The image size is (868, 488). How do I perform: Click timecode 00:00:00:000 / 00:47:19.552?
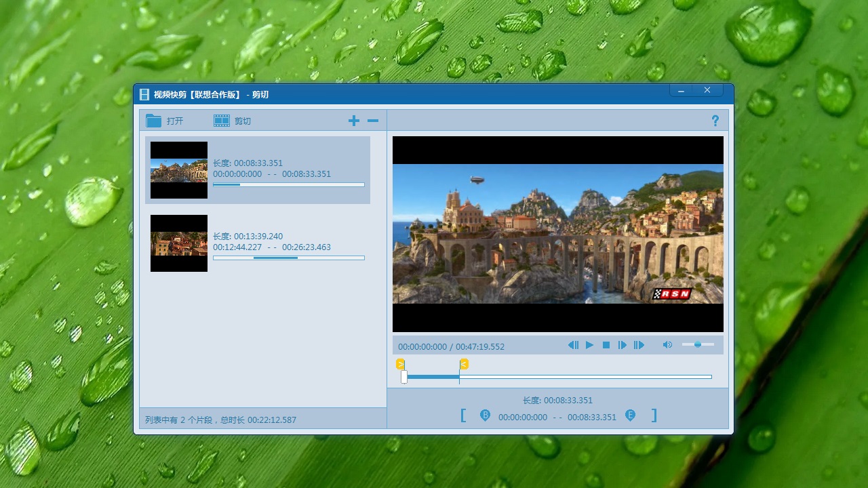452,346
